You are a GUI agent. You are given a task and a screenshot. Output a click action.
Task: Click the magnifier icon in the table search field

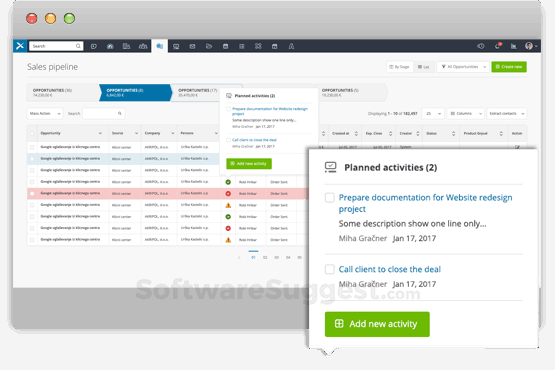coord(120,113)
